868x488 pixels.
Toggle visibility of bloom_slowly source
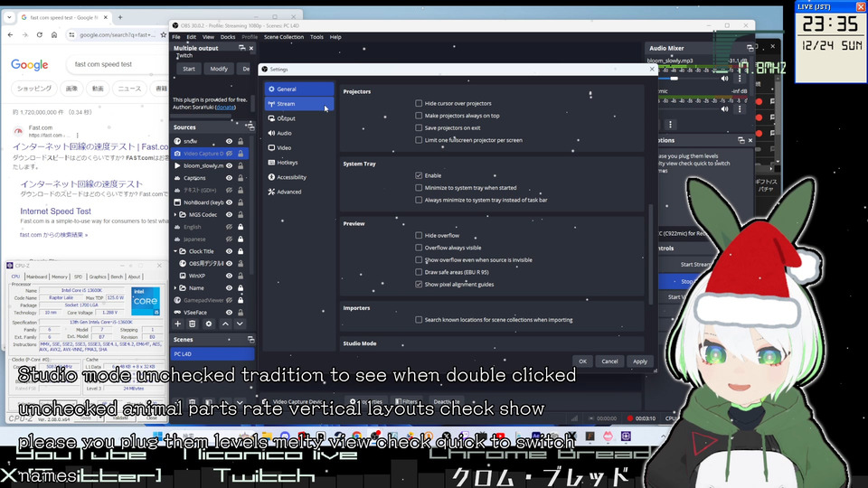[229, 166]
